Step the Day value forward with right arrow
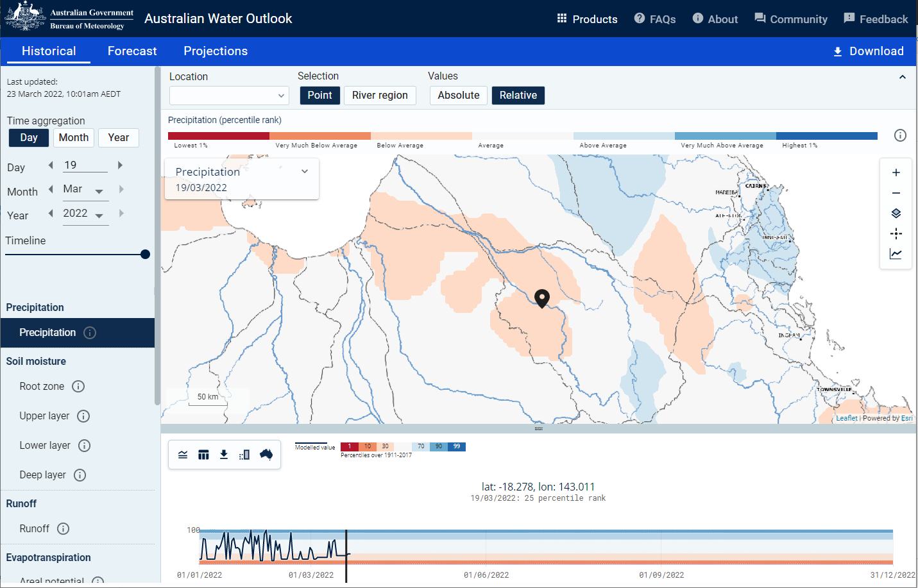Screen dimensions: 918x588 120,165
